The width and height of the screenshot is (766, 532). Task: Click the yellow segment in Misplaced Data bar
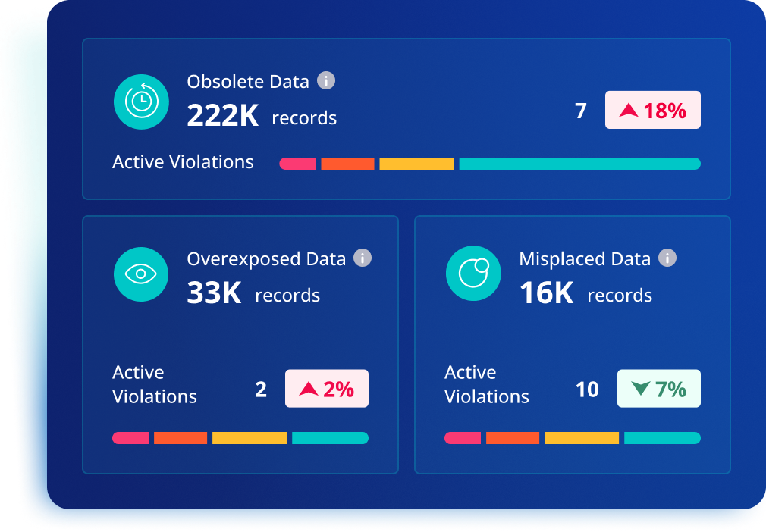pyautogui.click(x=582, y=438)
